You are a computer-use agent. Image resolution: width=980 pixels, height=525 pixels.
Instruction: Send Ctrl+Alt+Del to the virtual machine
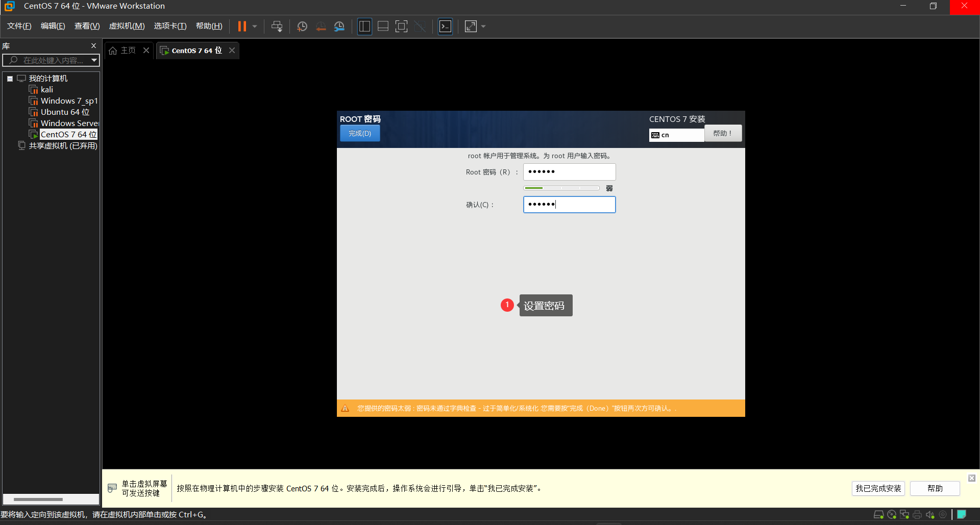pyautogui.click(x=277, y=27)
